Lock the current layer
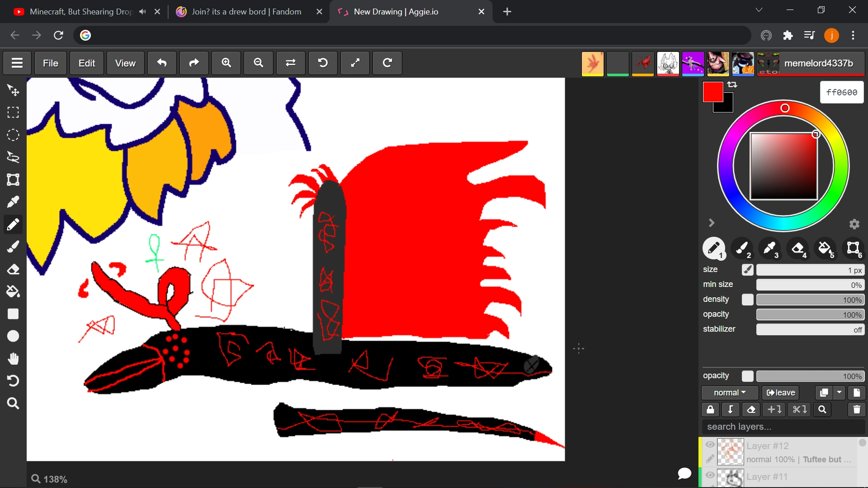 710,409
